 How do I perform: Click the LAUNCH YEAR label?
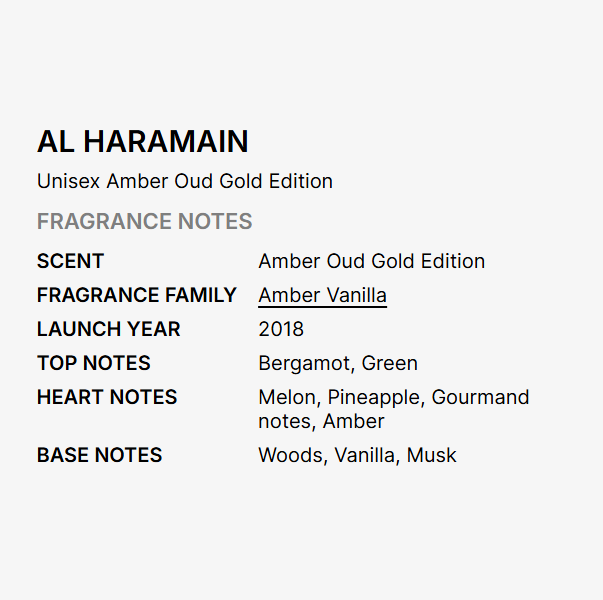click(108, 329)
